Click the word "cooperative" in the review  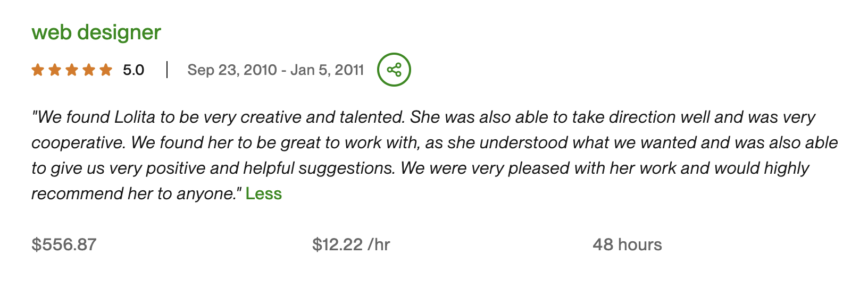pos(79,142)
